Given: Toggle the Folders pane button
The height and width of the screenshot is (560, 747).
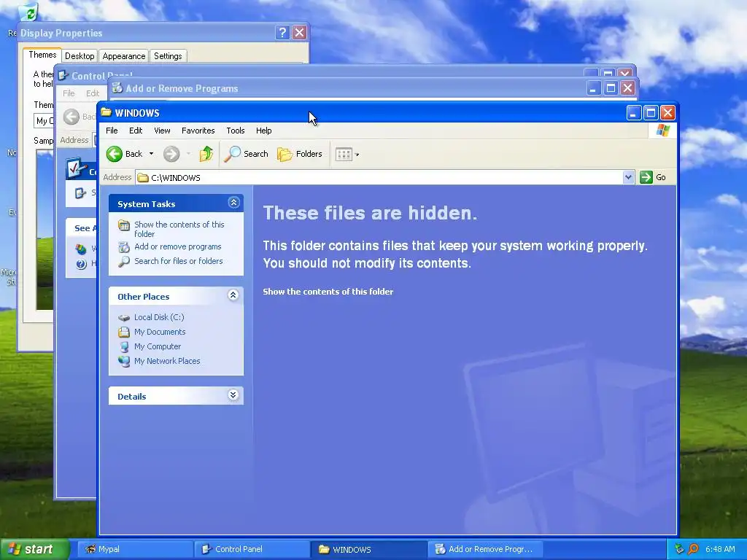Looking at the screenshot, I should [x=300, y=154].
